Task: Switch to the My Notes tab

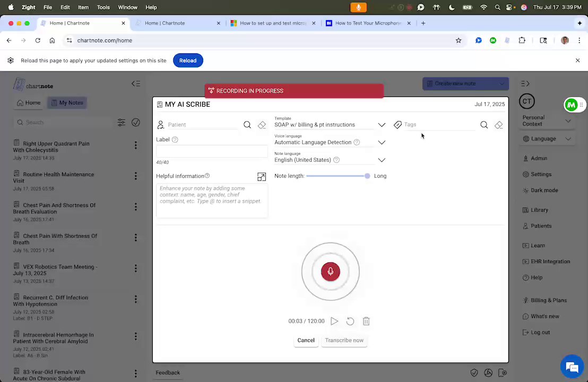Action: click(67, 103)
